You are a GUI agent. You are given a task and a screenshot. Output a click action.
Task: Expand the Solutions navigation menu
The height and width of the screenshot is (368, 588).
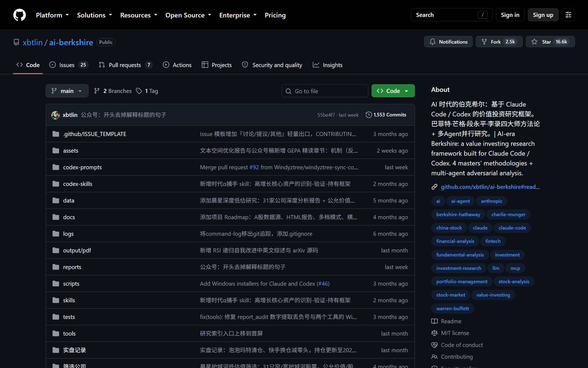click(x=94, y=15)
